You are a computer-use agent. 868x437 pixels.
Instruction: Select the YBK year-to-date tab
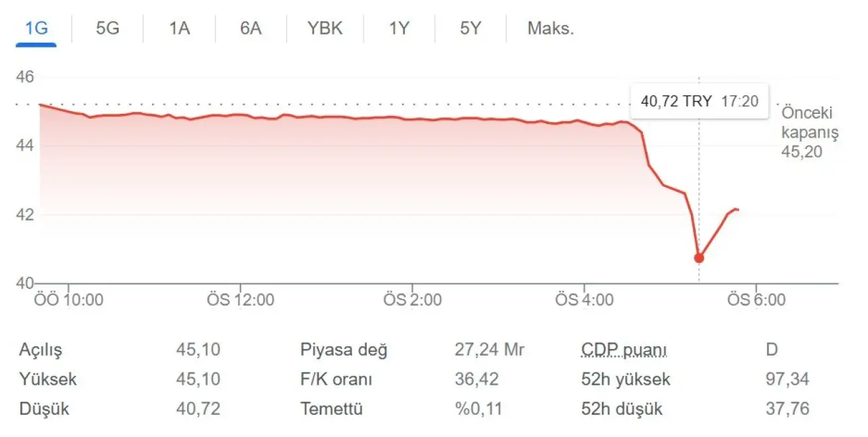325,29
